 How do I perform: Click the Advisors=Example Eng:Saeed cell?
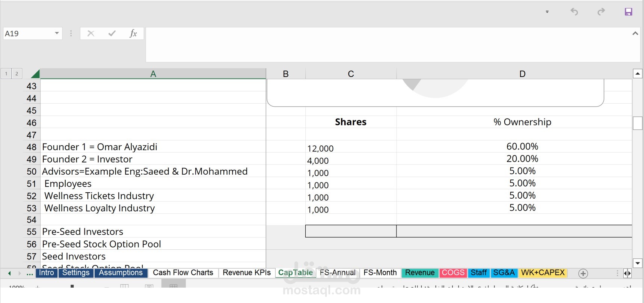pos(153,171)
